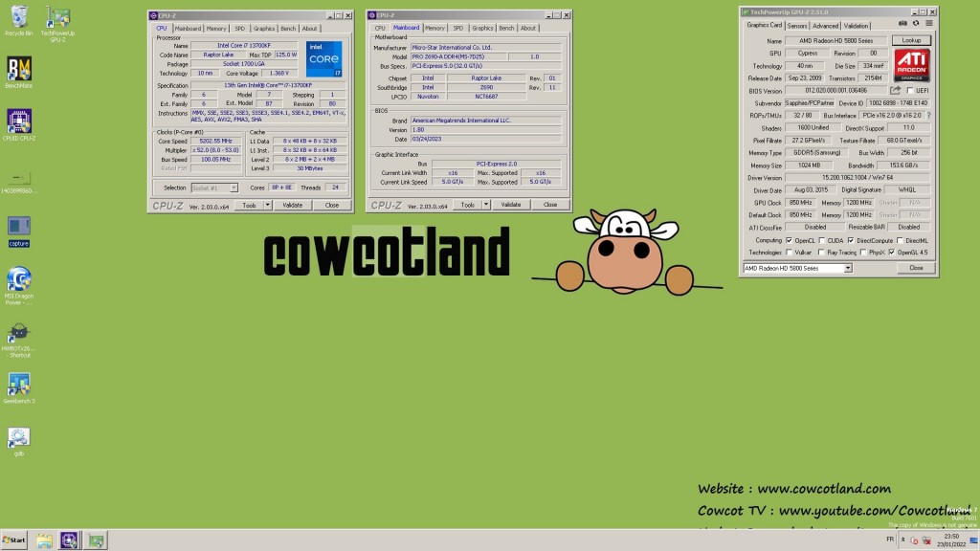980x551 pixels.
Task: Click the ATI Radeon logo in GPU-Z
Action: tap(912, 66)
